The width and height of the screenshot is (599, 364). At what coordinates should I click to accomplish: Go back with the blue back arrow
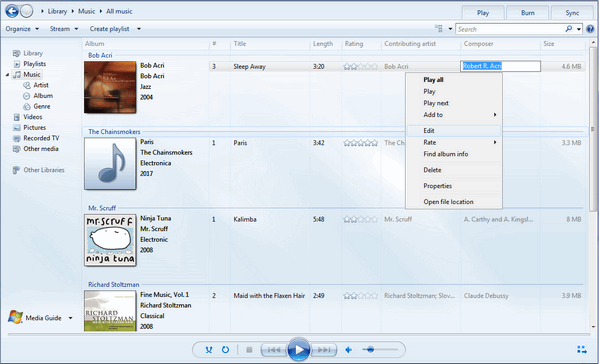pyautogui.click(x=12, y=11)
